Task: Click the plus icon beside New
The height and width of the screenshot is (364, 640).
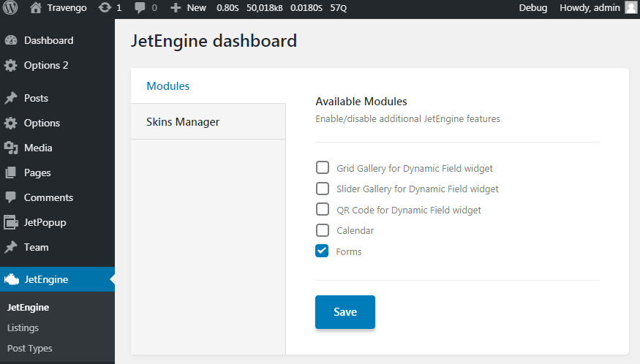Action: click(176, 8)
